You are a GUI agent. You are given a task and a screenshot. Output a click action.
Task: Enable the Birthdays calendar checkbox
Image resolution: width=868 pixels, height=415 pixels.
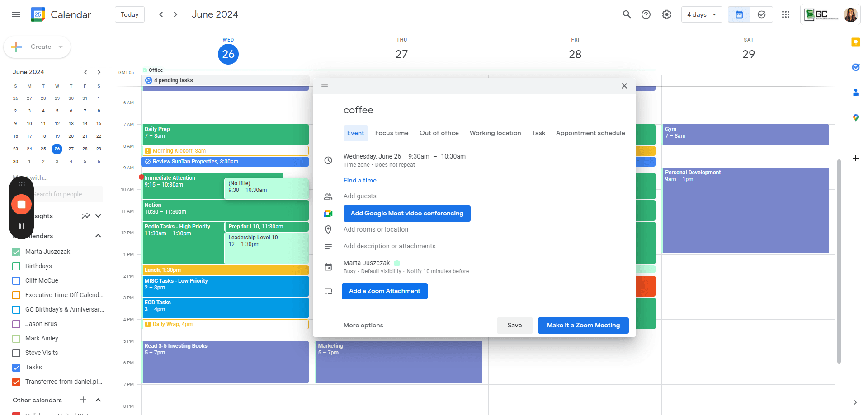click(x=16, y=266)
